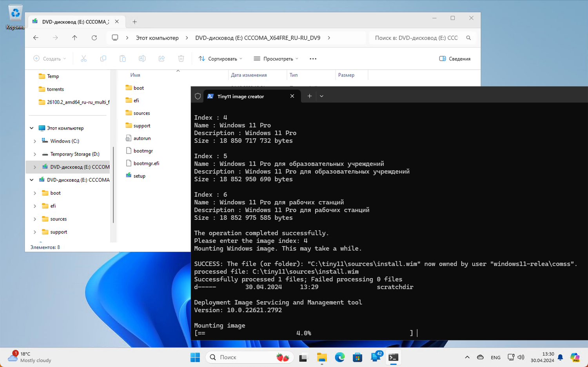Go up one folder level in Explorer
This screenshot has width=588, height=367.
[74, 38]
